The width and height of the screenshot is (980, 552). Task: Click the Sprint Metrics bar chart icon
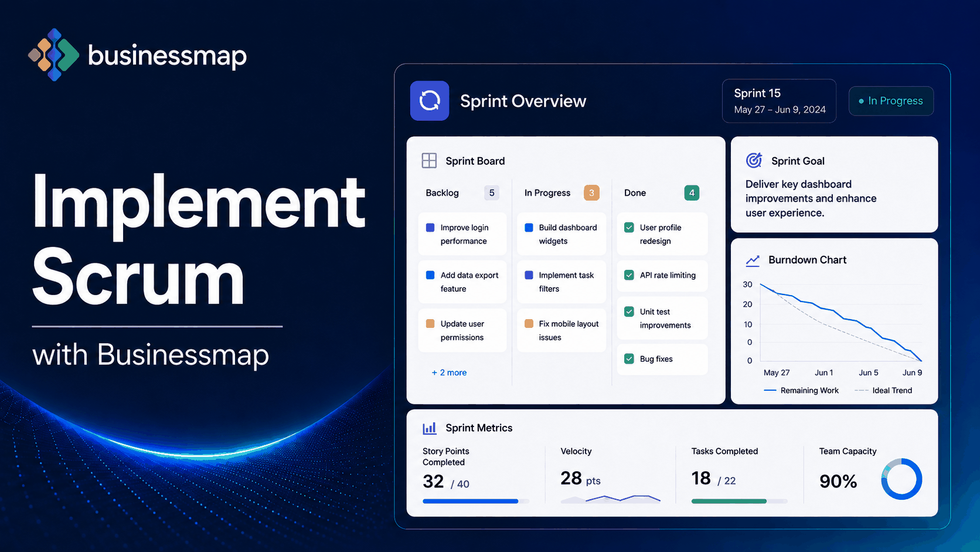(x=430, y=428)
